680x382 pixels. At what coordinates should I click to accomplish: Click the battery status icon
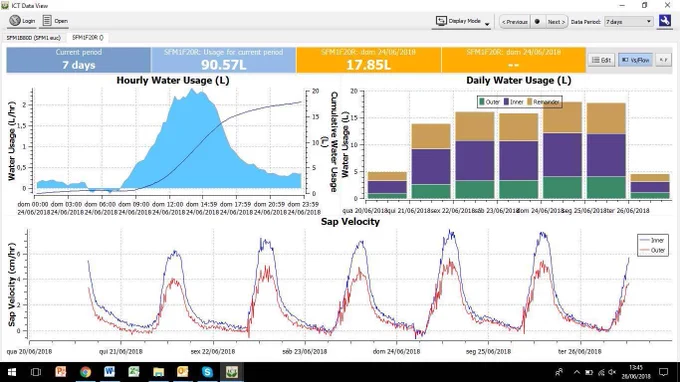tap(589, 372)
